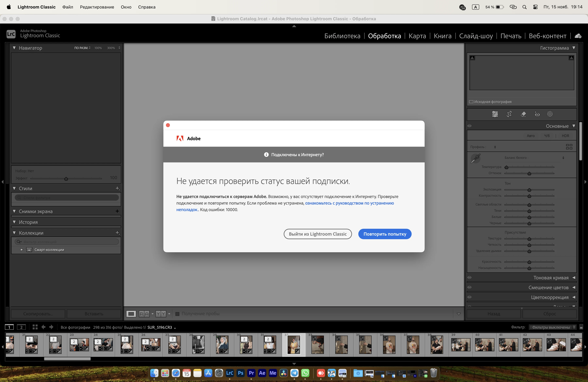Click the Экспозиция slider handle
Viewport: 588px width, 382px height.
[x=529, y=190]
